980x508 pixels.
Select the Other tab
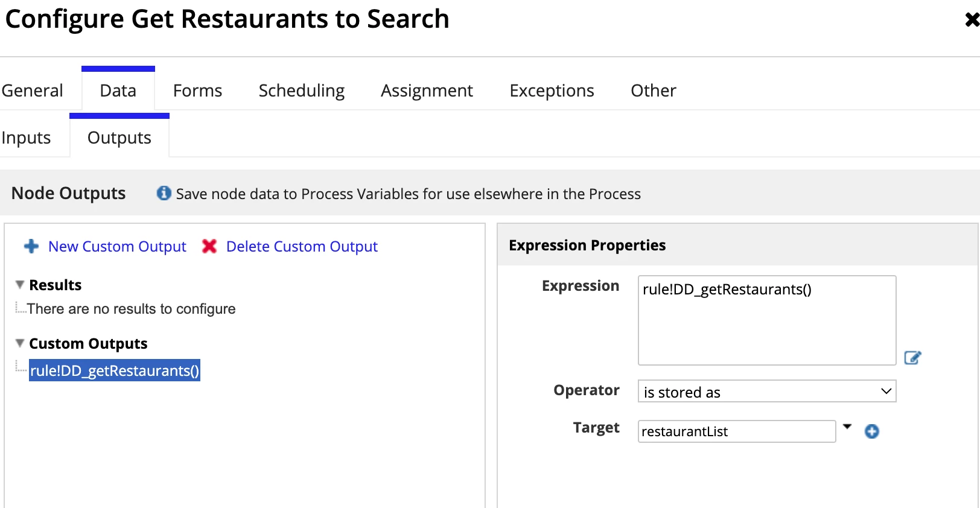point(654,90)
